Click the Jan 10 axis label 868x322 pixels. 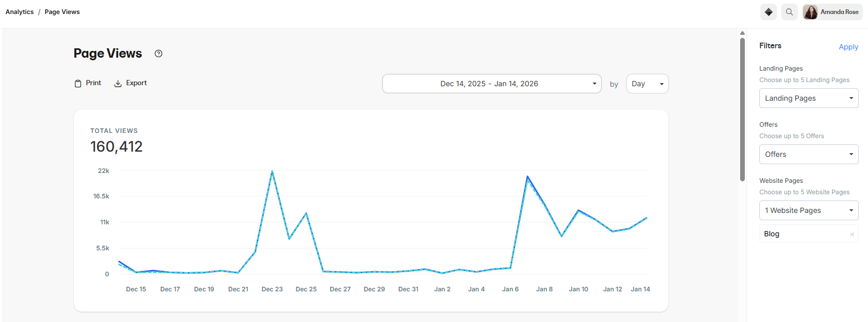[x=578, y=289]
